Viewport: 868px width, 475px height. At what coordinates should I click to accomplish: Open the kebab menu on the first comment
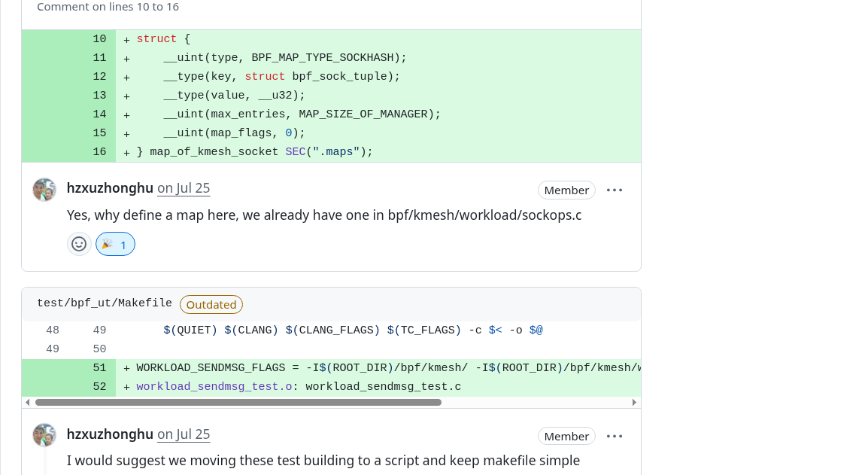click(615, 190)
